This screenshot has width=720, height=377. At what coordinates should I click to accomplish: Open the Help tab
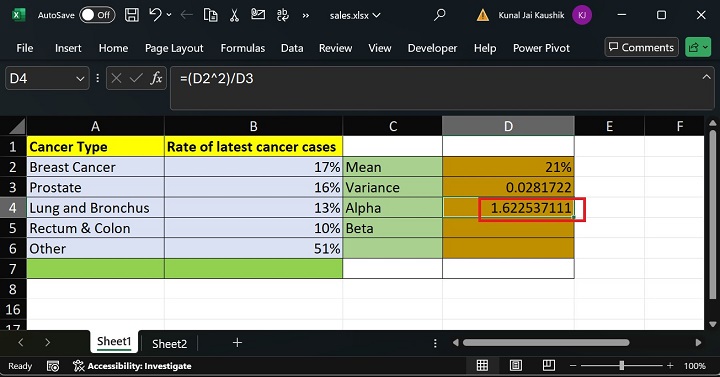pyautogui.click(x=485, y=48)
